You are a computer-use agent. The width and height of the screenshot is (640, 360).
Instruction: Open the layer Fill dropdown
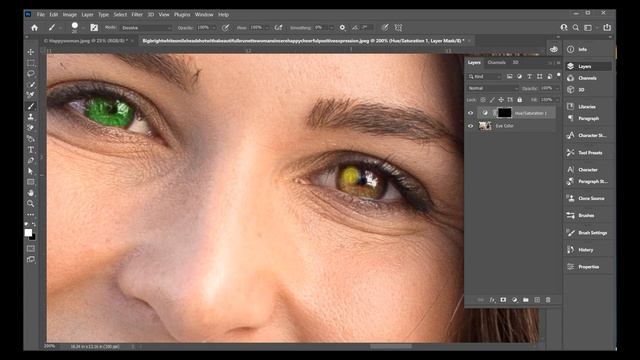[x=557, y=100]
